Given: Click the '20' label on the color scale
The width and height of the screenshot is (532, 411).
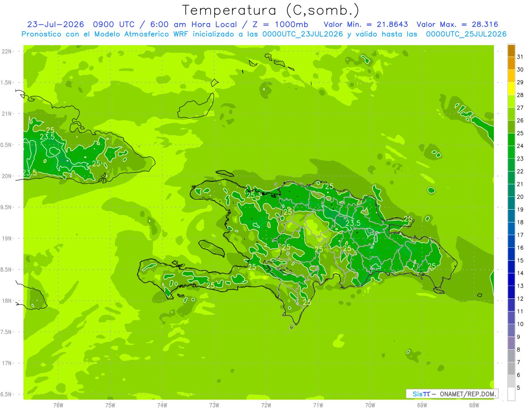Looking at the screenshot, I should point(520,197).
